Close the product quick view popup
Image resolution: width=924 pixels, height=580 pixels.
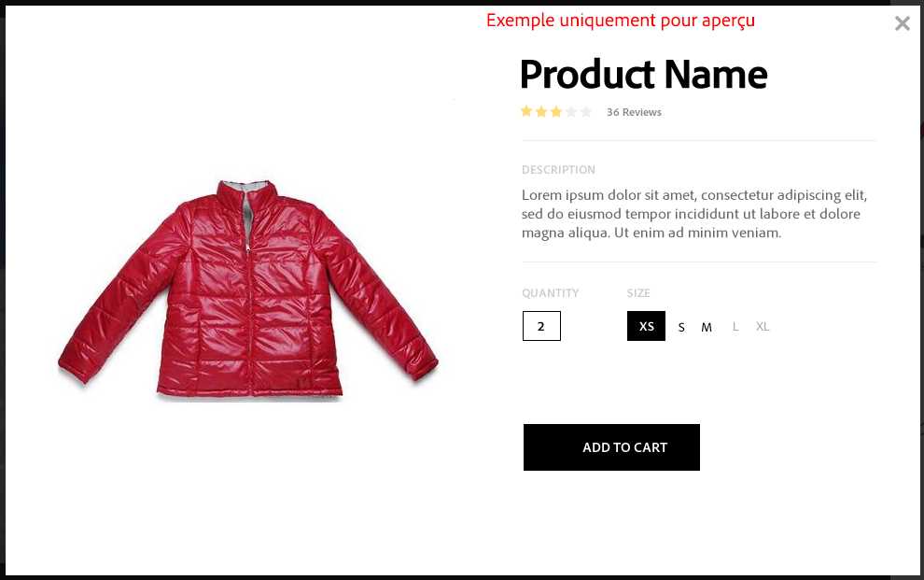pos(902,23)
